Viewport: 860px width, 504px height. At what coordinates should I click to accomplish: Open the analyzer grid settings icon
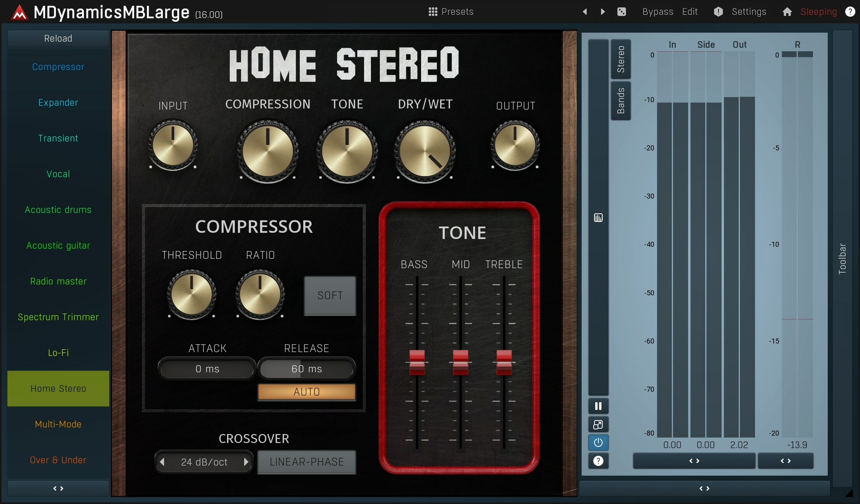tap(598, 218)
